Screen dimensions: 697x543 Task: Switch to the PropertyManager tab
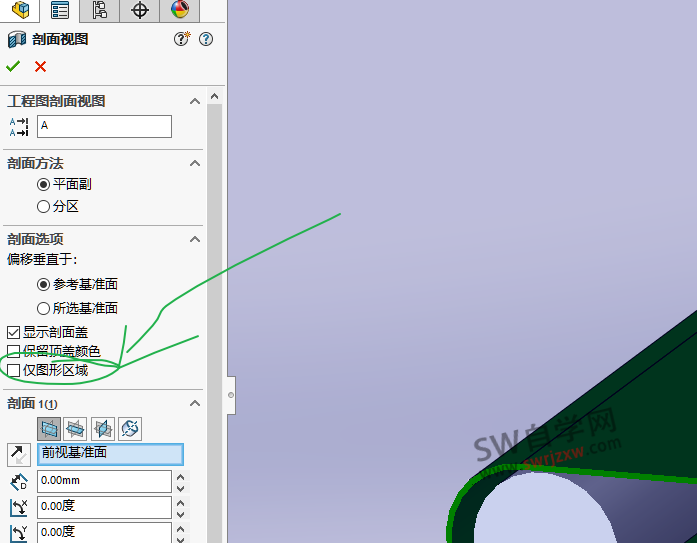pyautogui.click(x=60, y=11)
